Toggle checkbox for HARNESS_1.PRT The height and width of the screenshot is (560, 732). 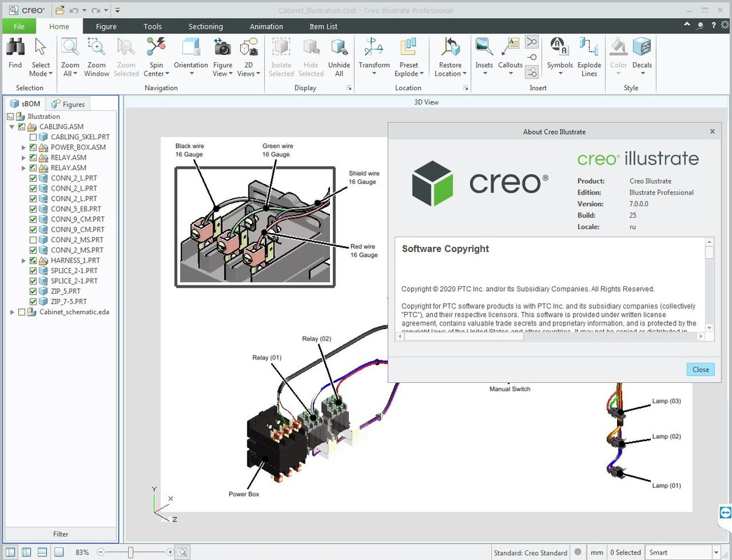coord(33,260)
